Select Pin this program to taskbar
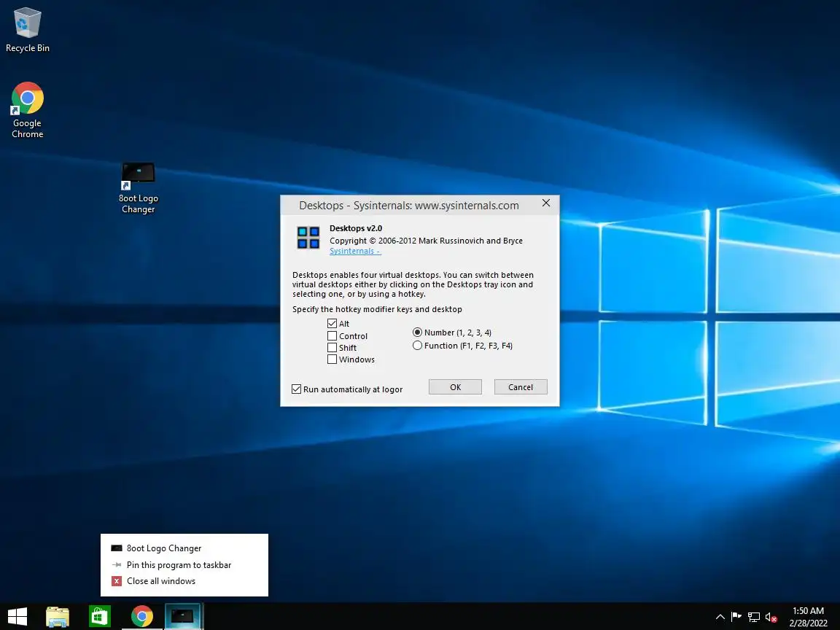The height and width of the screenshot is (630, 840). point(184,564)
